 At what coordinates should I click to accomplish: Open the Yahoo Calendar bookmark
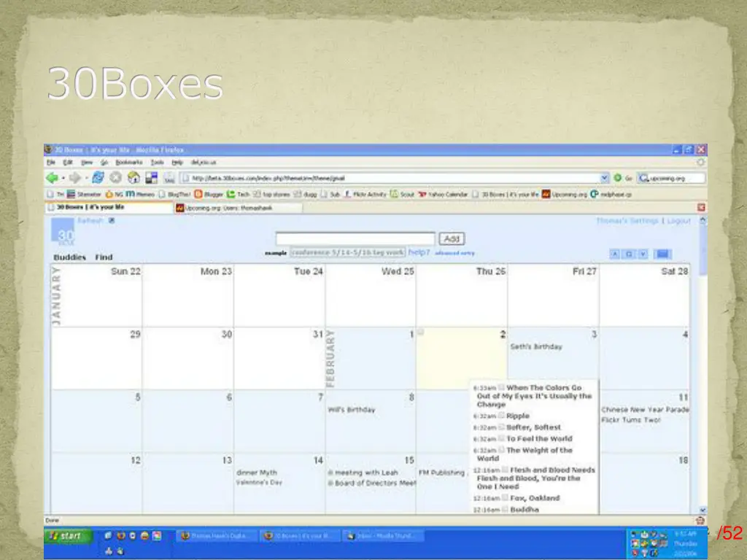tap(443, 194)
